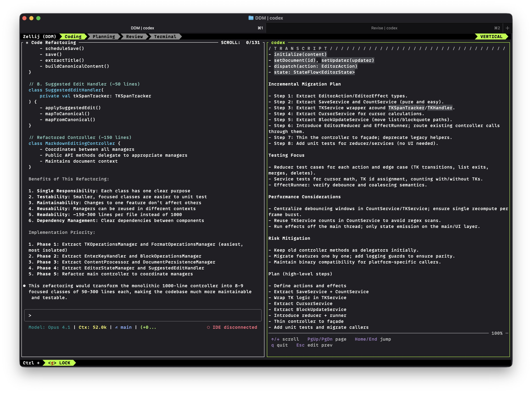
Task: Switch to the DDM | codex tab
Action: coord(143,28)
